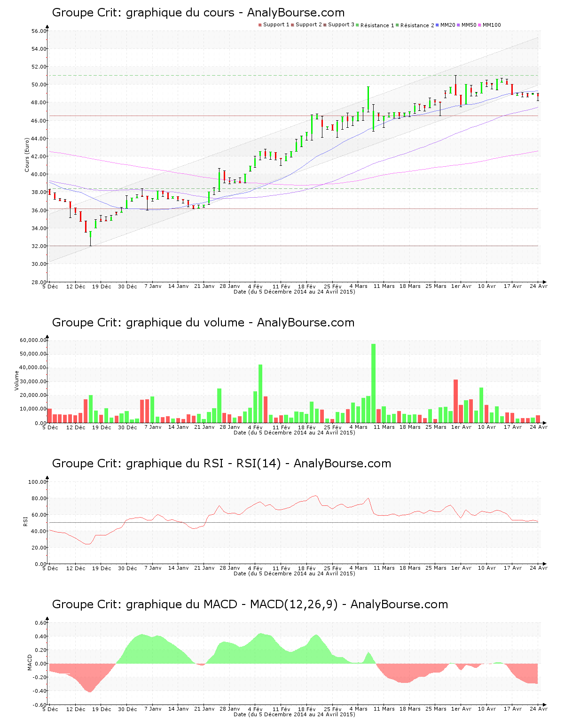This screenshot has width=564, height=728.
Task: Click '7 Janv' date on MACD chart axis
Action: point(153,709)
